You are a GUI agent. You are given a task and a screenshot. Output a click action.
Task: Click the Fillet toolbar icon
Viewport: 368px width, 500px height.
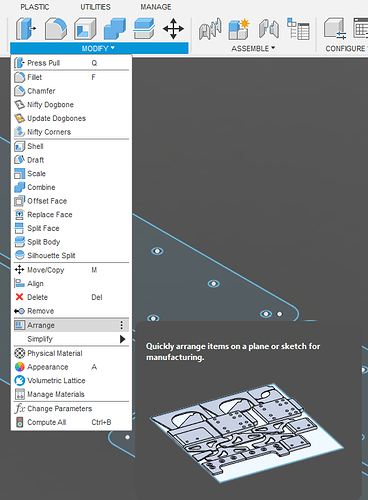[56, 29]
